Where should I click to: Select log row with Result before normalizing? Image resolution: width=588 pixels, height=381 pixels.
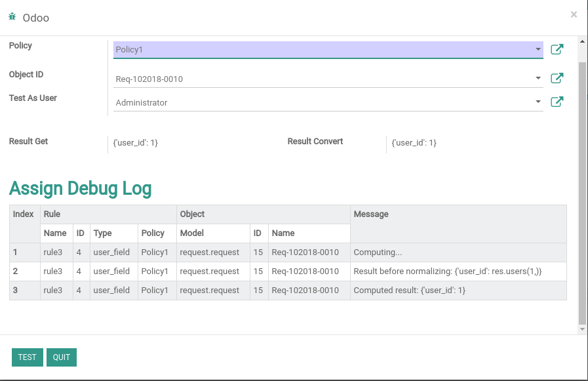pyautogui.click(x=288, y=271)
